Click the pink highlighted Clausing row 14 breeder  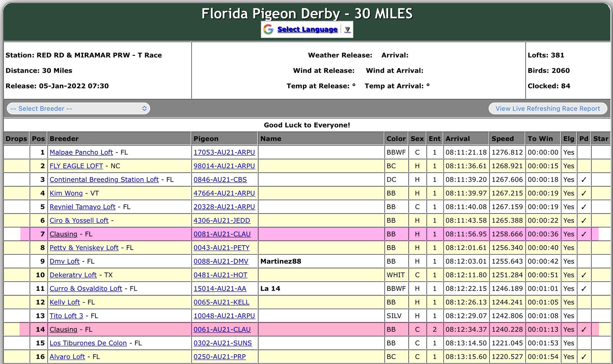pyautogui.click(x=63, y=329)
